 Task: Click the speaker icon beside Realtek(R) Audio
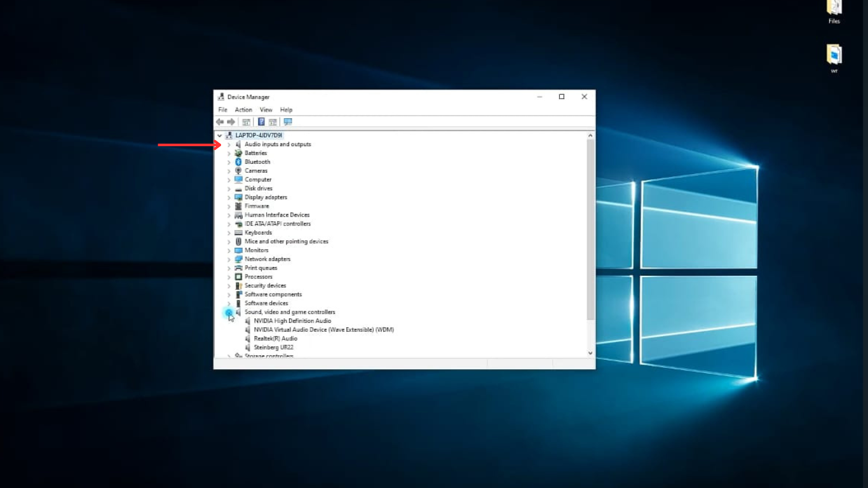(x=248, y=339)
